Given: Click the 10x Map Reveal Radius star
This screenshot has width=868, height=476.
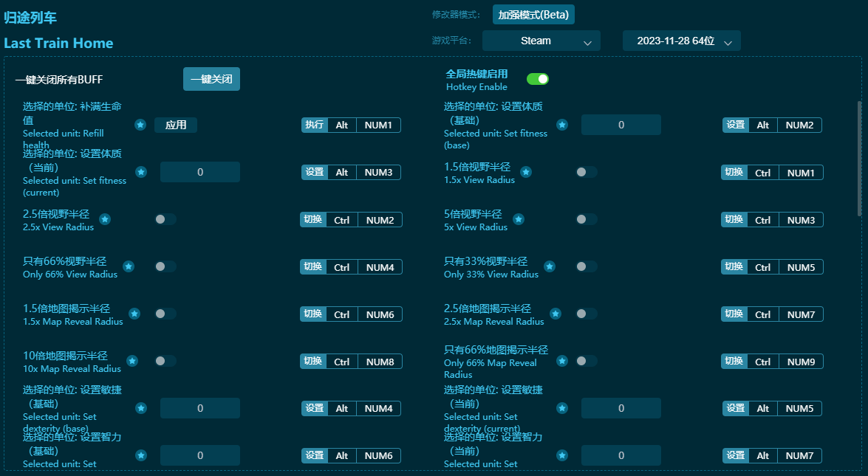Looking at the screenshot, I should (x=132, y=361).
